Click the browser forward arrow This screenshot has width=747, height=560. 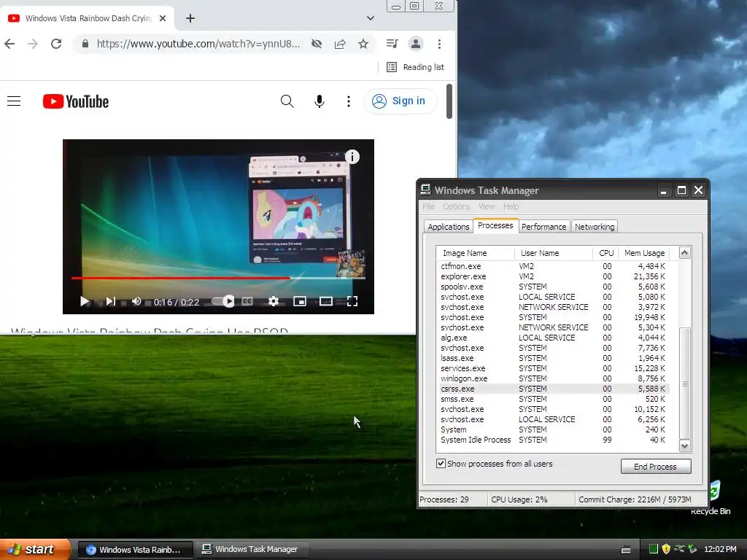(x=32, y=44)
